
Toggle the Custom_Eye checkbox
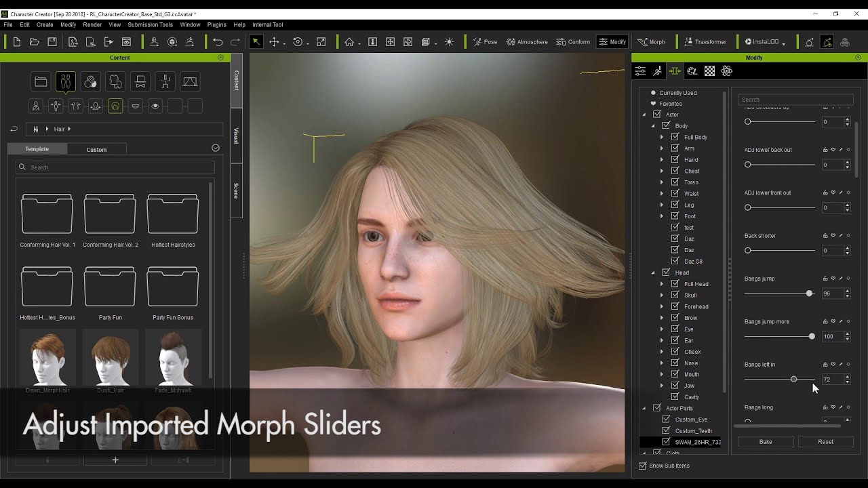pos(666,420)
